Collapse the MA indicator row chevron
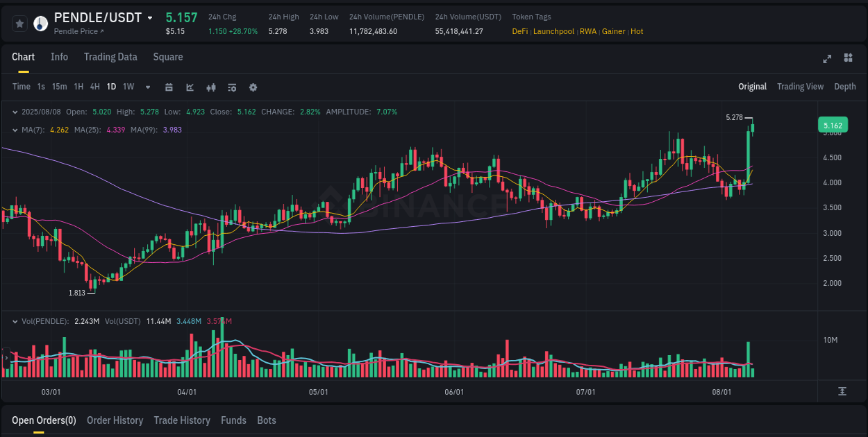 tap(15, 130)
